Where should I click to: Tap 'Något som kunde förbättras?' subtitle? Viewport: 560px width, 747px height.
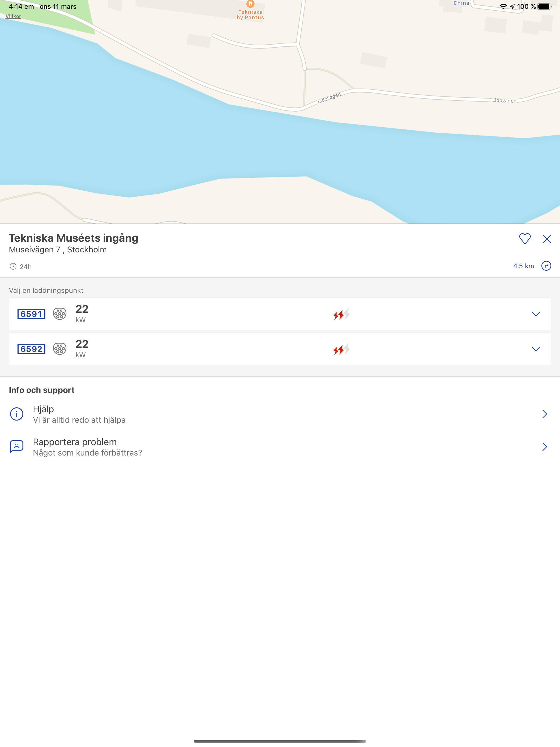click(x=87, y=453)
